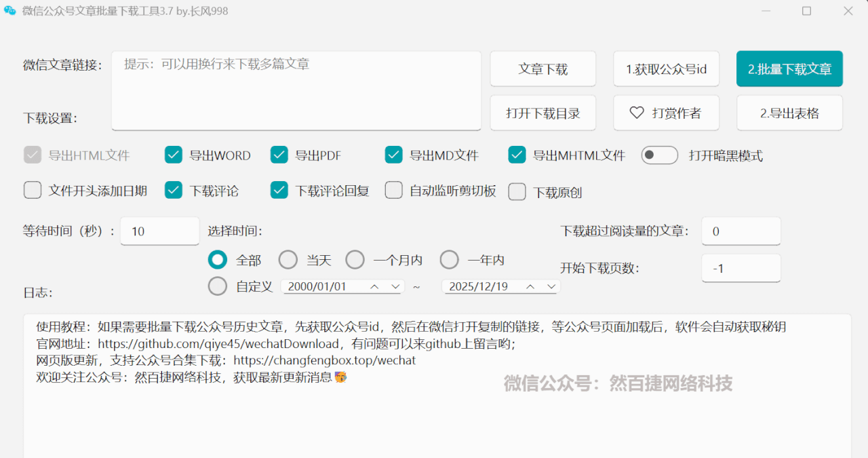Enable 文件开头添加日期 option

[33, 191]
